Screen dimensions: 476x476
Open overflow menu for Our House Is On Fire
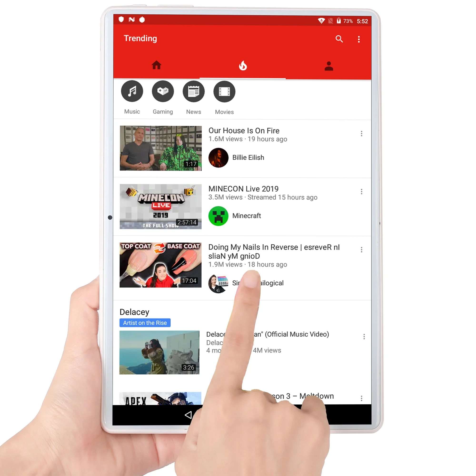(x=362, y=133)
